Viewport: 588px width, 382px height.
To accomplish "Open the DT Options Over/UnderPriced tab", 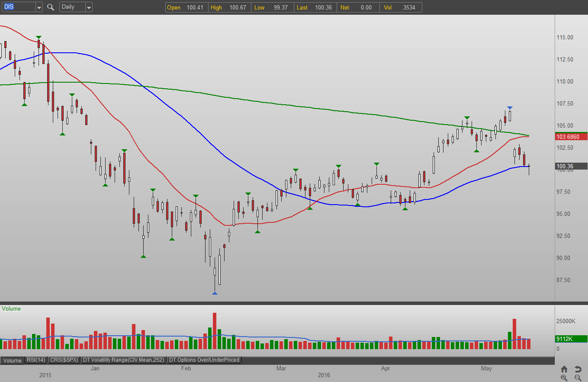I will 204,360.
